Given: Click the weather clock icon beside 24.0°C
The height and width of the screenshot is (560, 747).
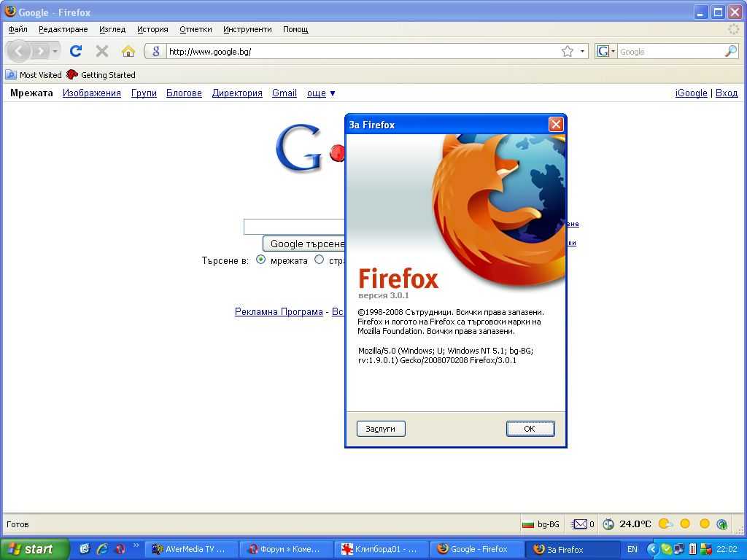Looking at the screenshot, I should [x=608, y=524].
